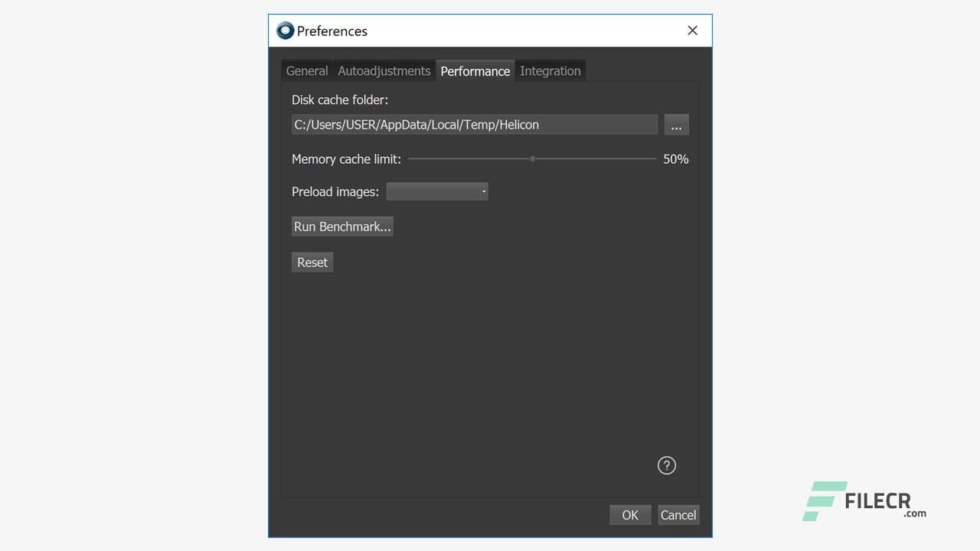Viewport: 980px width, 551px height.
Task: Click the Preload images dropdown arrow
Action: click(484, 191)
